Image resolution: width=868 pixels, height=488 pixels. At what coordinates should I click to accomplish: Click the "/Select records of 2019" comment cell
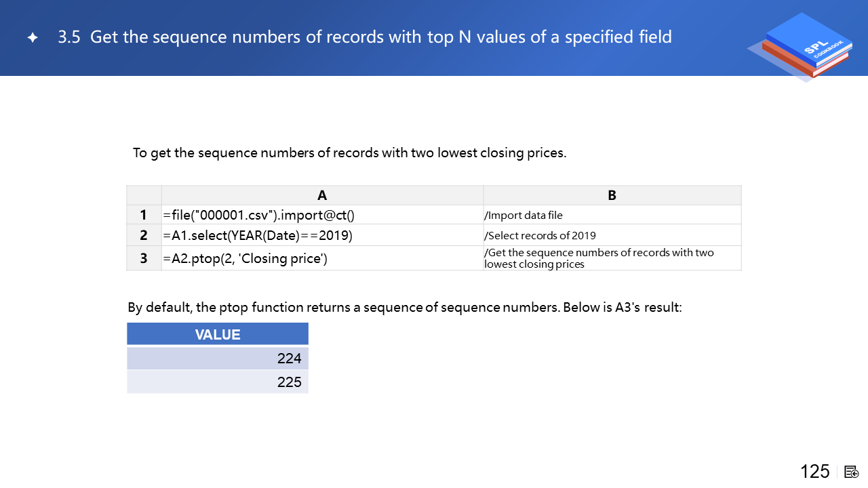(540, 236)
